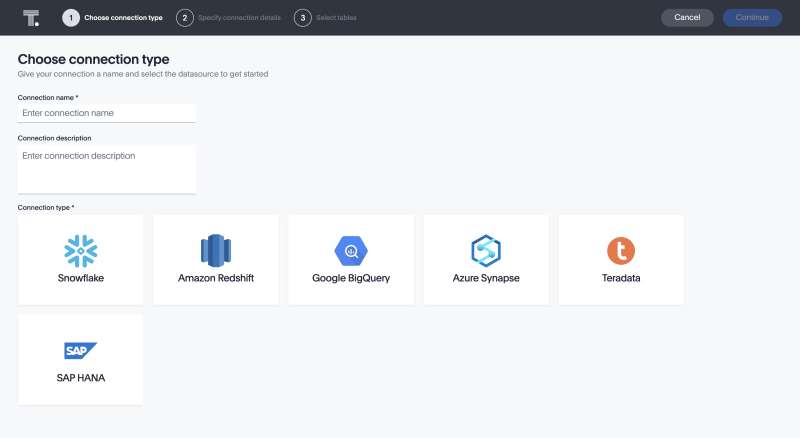
Task: Click the 'Give your connection a name' subtitle
Action: click(x=143, y=74)
